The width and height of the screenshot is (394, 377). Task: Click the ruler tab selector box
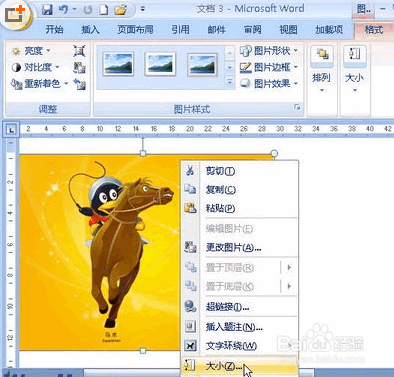[x=11, y=129]
